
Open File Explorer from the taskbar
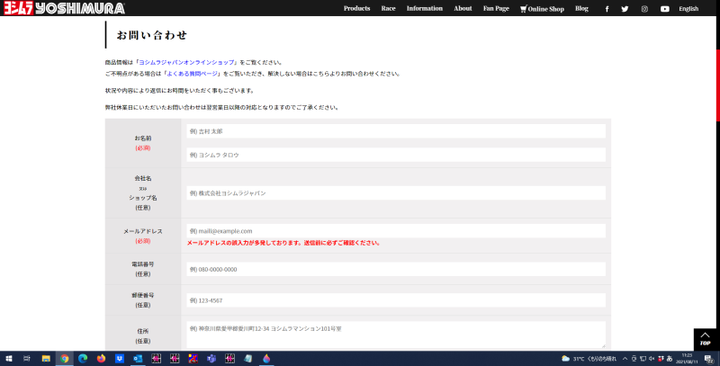click(x=46, y=359)
